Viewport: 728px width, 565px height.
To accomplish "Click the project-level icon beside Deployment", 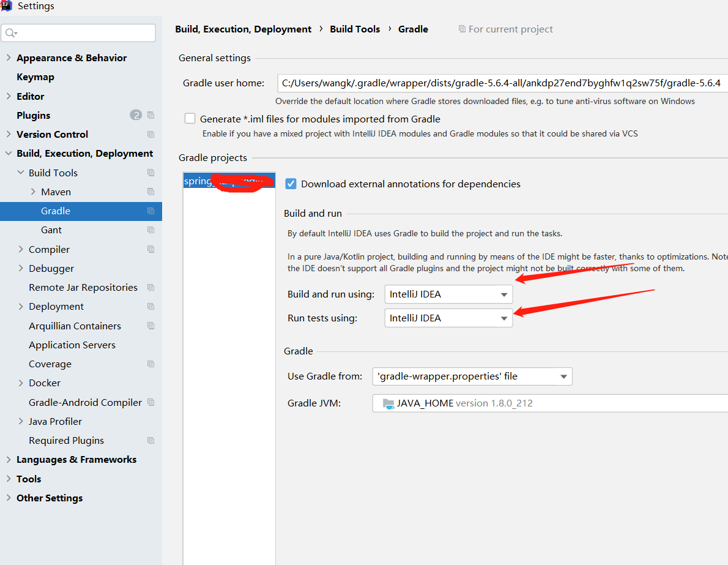I will click(x=150, y=307).
